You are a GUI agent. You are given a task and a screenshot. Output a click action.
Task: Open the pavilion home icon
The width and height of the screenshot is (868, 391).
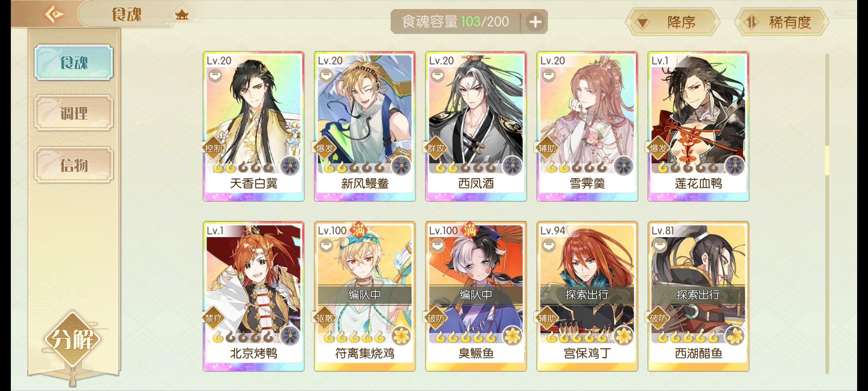(182, 15)
